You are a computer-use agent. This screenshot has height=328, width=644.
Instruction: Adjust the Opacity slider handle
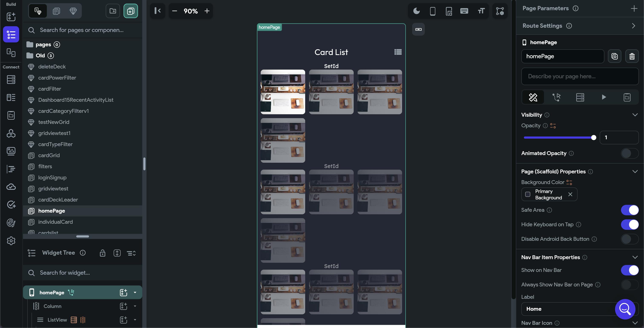coord(594,138)
